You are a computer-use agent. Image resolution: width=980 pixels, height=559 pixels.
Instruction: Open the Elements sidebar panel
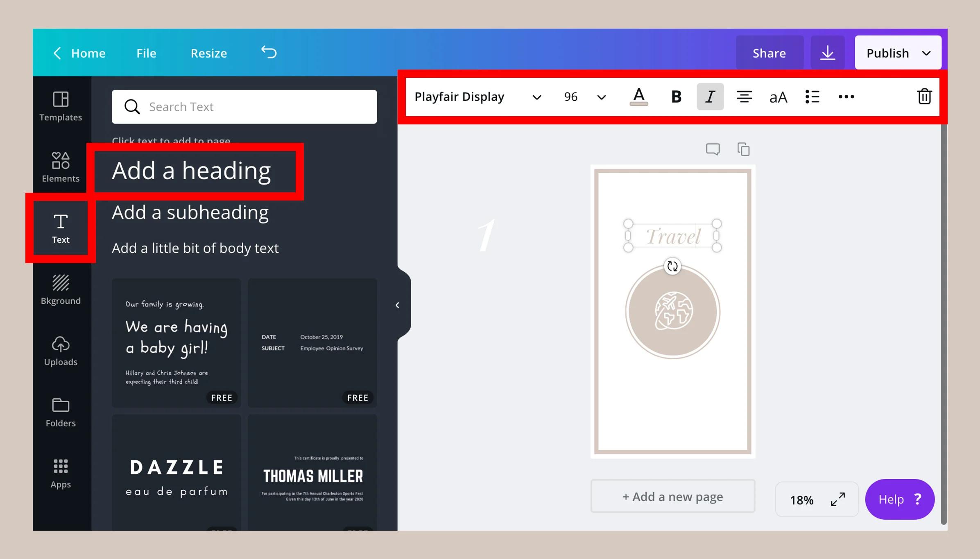(x=61, y=167)
